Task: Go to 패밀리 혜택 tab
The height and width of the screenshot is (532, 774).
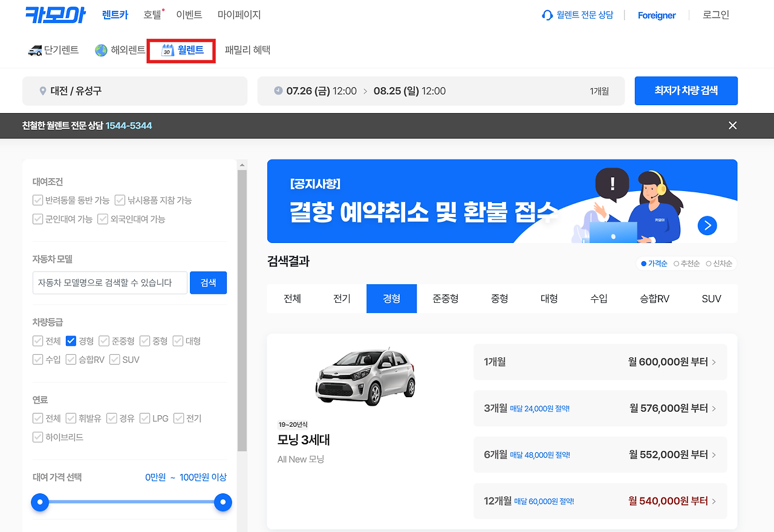Action: pos(247,50)
